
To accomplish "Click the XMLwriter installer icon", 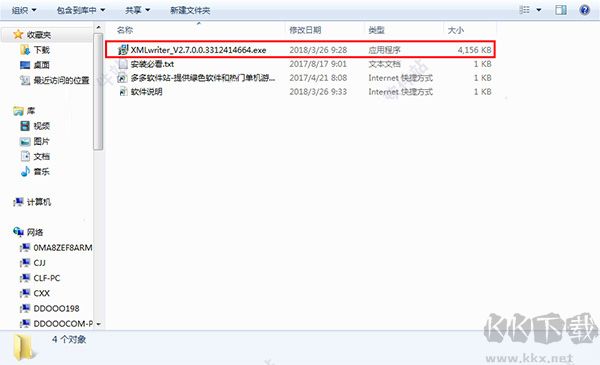I will [123, 49].
